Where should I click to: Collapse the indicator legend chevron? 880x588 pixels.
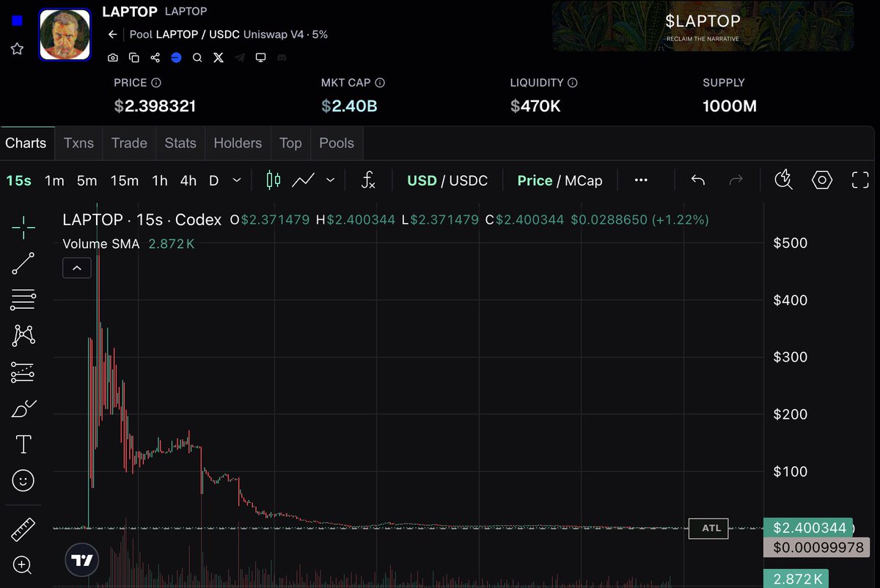(x=77, y=268)
